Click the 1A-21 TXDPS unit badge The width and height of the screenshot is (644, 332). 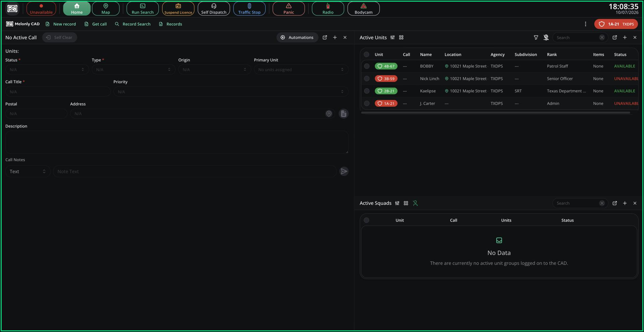[x=616, y=24]
